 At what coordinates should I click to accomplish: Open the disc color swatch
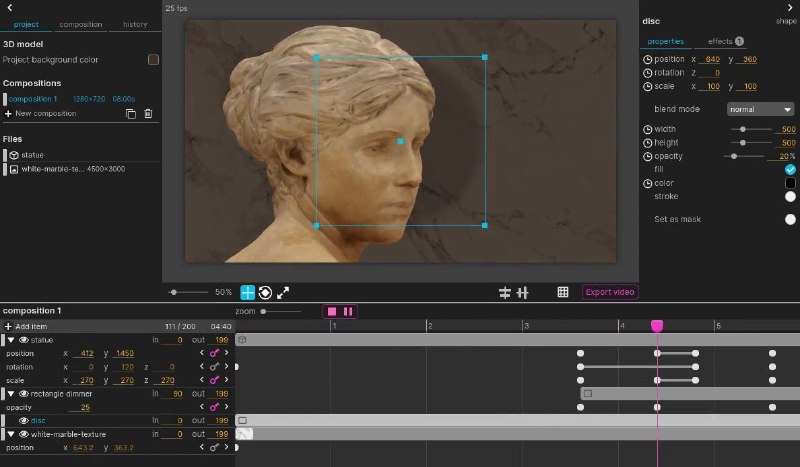tap(790, 183)
